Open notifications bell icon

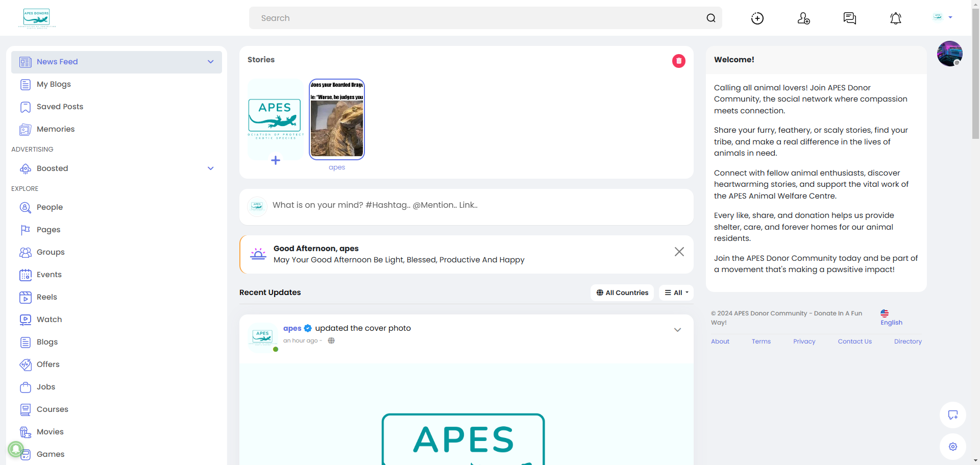(x=896, y=18)
